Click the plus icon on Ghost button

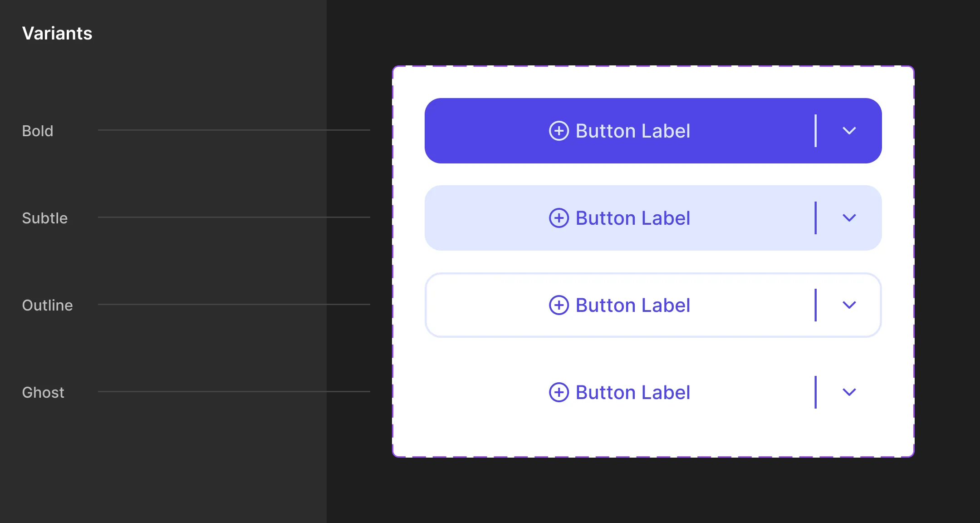coord(558,391)
